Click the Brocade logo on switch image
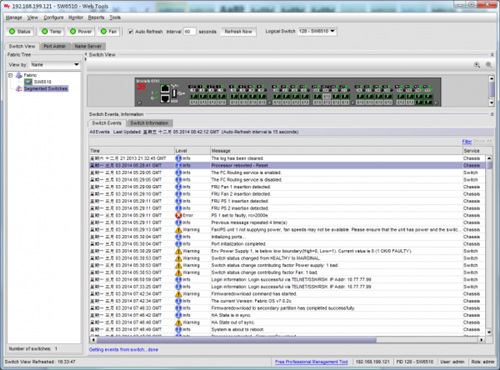500x370 pixels. pyautogui.click(x=141, y=87)
